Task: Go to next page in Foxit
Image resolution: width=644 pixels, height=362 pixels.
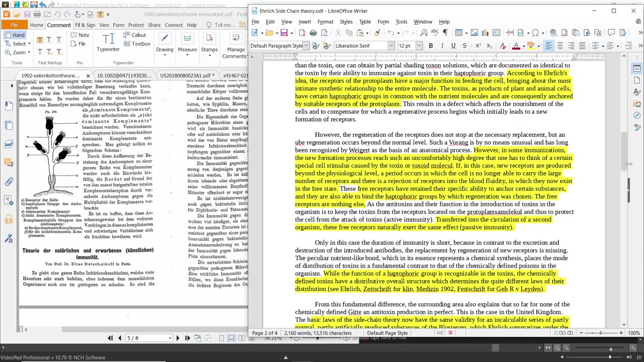Action: pyautogui.click(x=178, y=338)
